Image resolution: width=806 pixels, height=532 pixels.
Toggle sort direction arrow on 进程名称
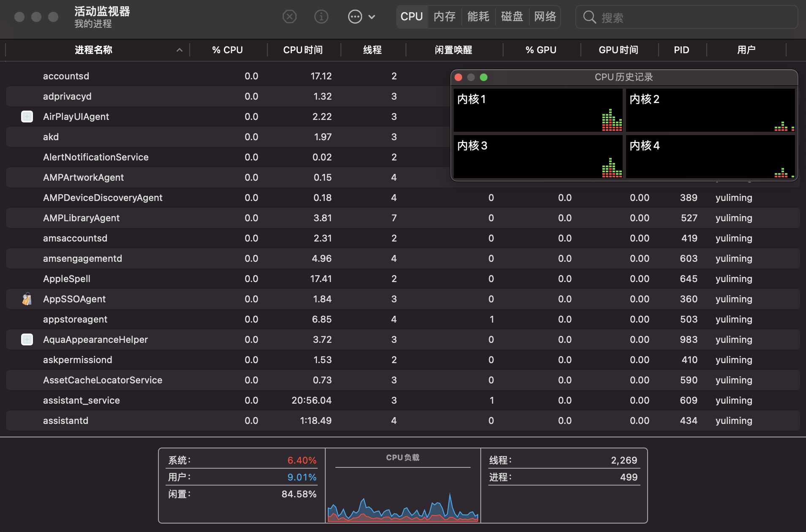[180, 50]
